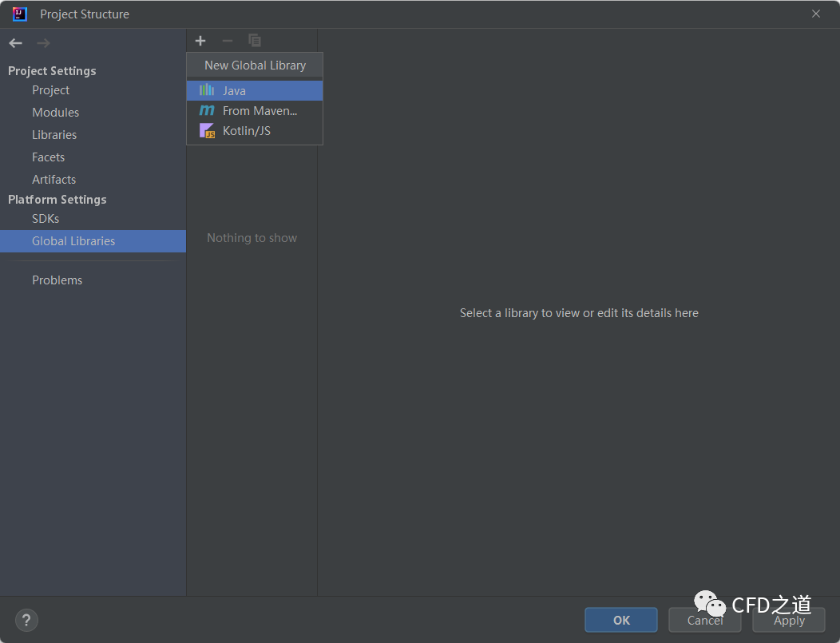Image resolution: width=840 pixels, height=643 pixels.
Task: Click the minus remove library icon
Action: click(227, 41)
